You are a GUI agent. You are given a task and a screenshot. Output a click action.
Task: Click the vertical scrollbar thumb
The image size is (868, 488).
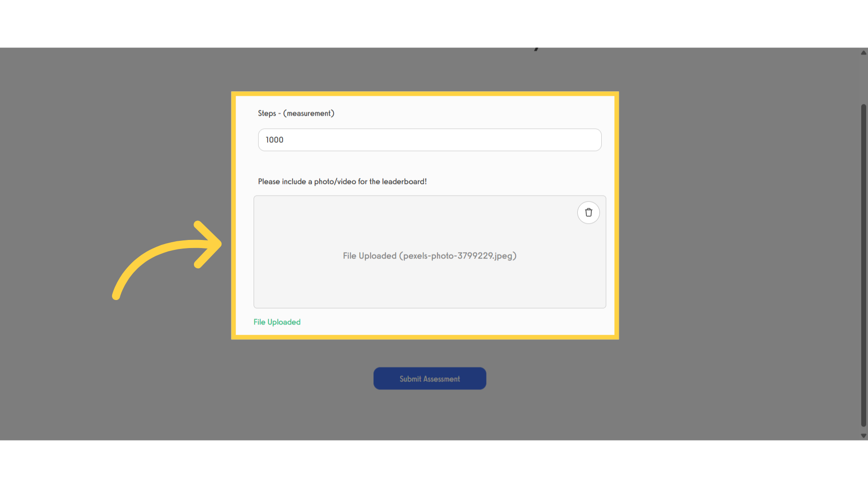(x=863, y=265)
